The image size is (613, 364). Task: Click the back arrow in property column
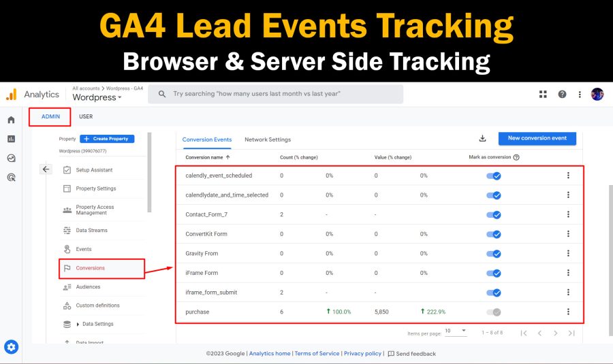point(46,169)
